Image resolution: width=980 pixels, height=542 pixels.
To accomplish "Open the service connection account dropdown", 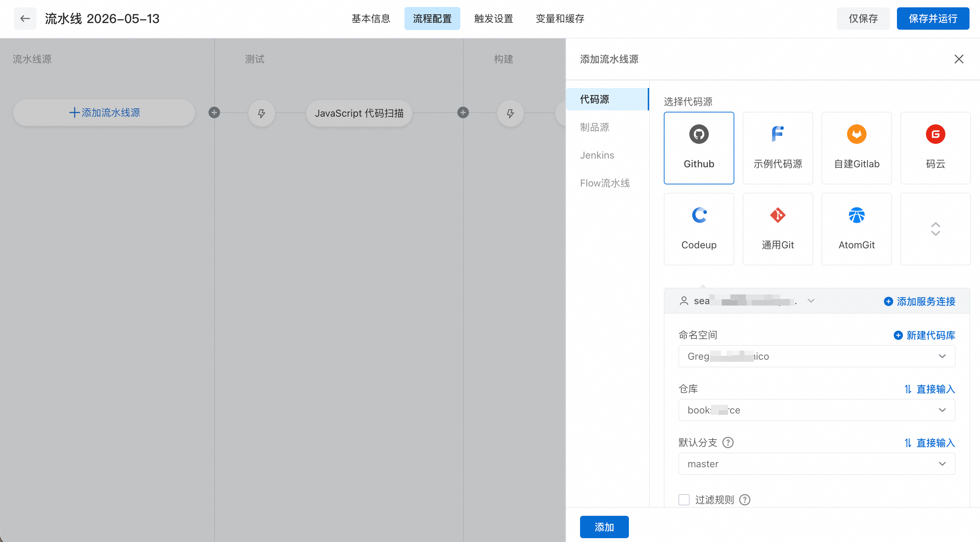I will [x=747, y=301].
